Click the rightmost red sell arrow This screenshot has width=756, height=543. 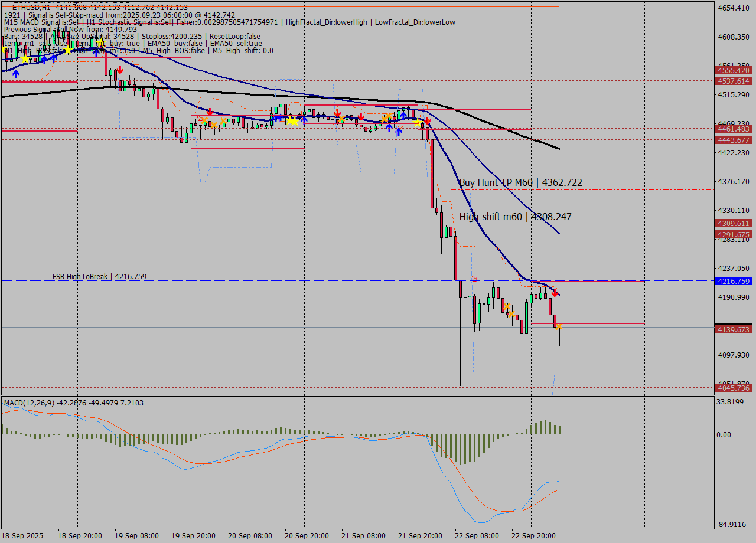click(x=555, y=292)
